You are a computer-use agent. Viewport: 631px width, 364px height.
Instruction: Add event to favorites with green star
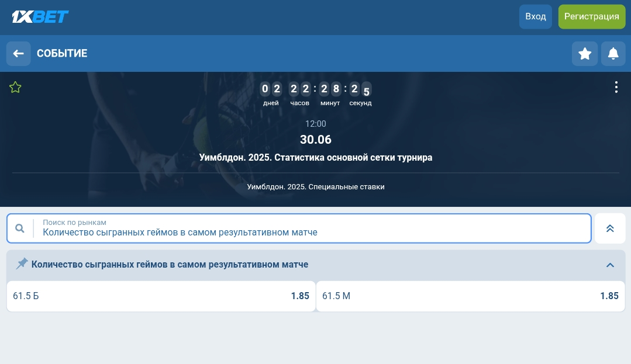(15, 88)
